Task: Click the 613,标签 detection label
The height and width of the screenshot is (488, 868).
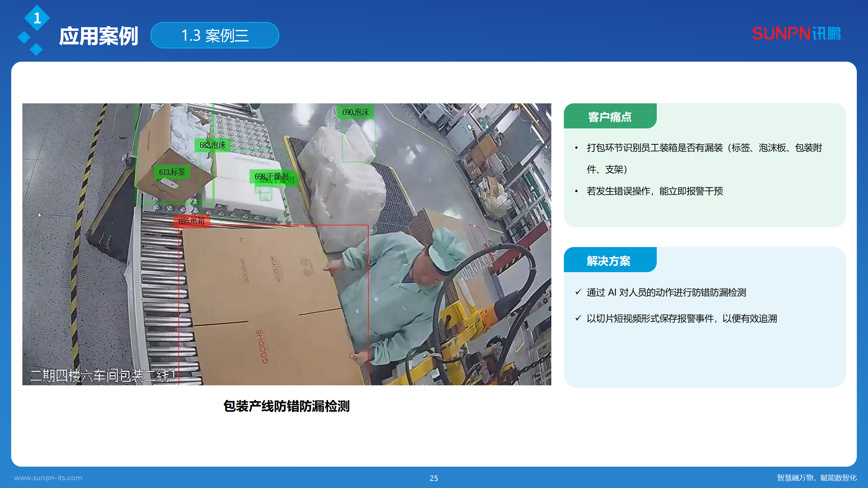Action: 172,172
